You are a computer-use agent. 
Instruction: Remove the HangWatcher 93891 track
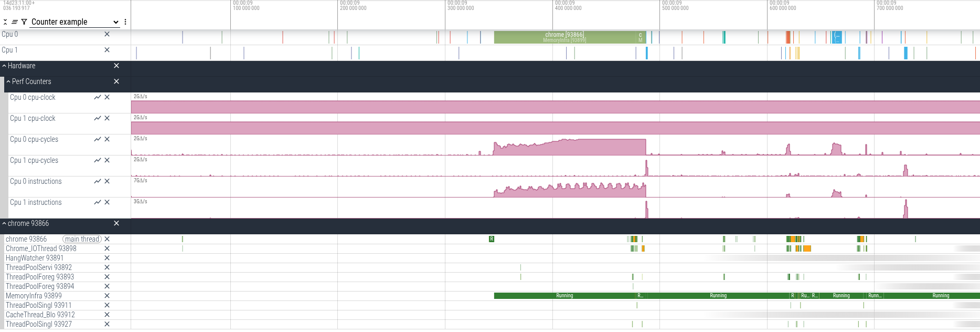[x=107, y=258]
